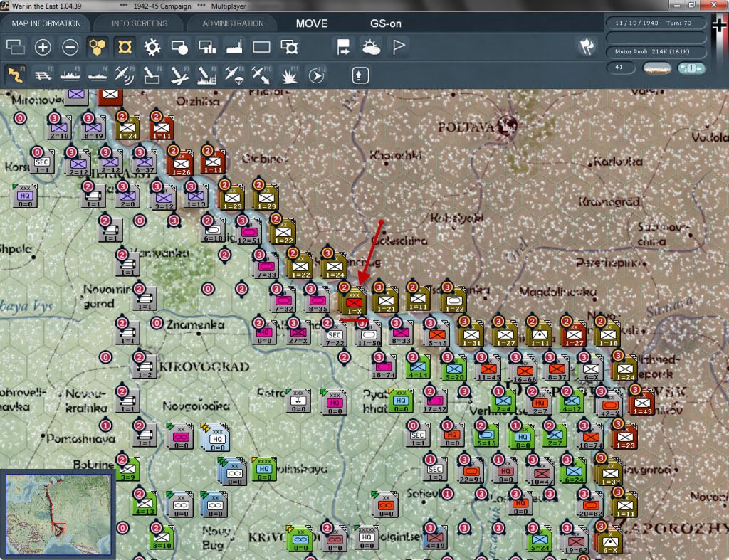729x560 pixels.
Task: Open the INFO SCREENS tab
Action: [x=139, y=23]
